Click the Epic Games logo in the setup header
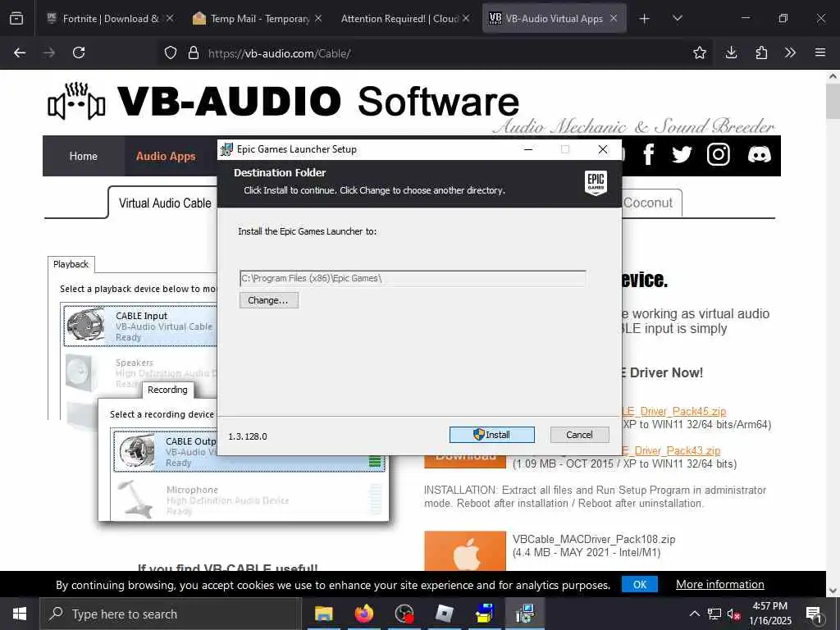The height and width of the screenshot is (630, 840). tap(596, 183)
